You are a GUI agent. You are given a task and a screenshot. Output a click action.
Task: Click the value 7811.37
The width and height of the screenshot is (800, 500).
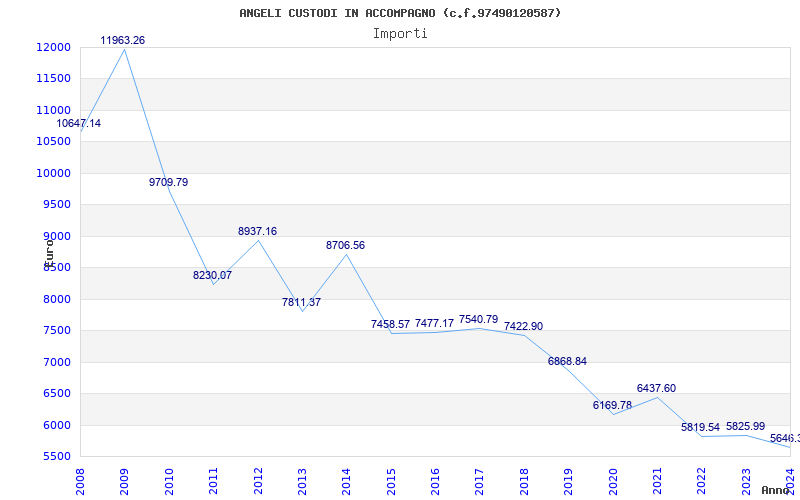tap(302, 302)
